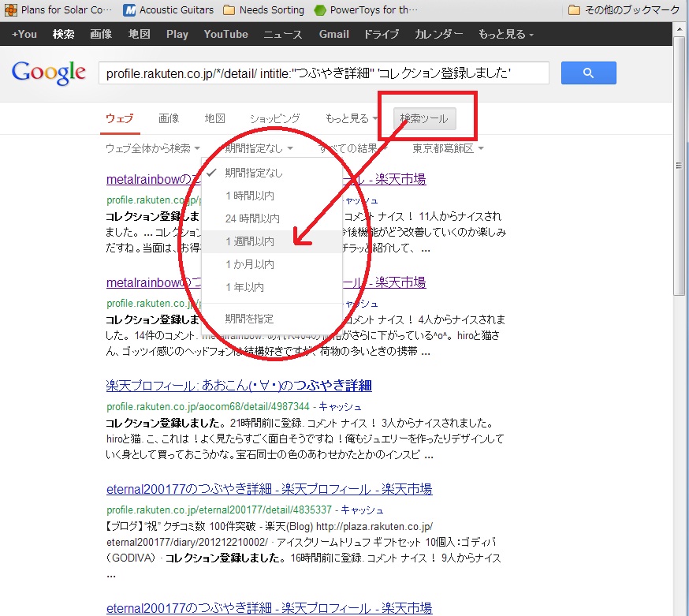Choose checked 期間指定なし in the time menu
The image size is (689, 616).
coord(271,173)
